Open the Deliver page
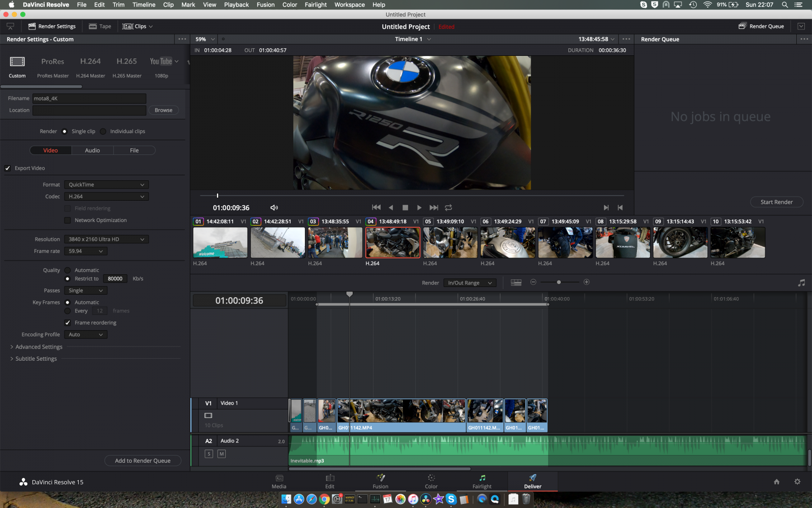Screen dimensions: 812x508 pyautogui.click(x=533, y=482)
